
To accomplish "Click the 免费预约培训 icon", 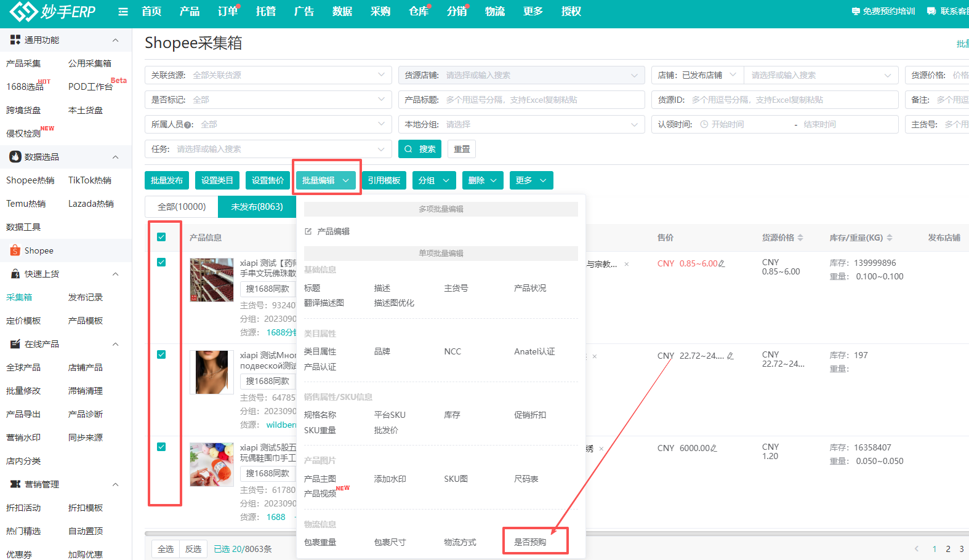I will click(856, 11).
